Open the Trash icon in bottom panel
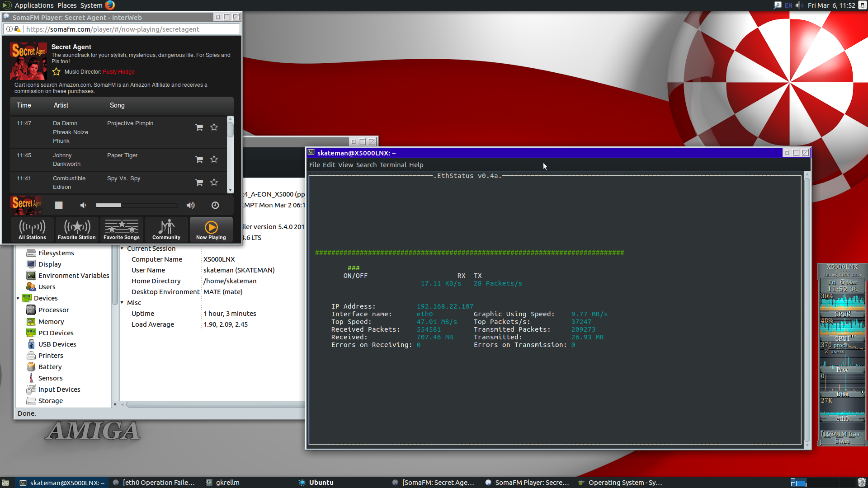 (862, 483)
